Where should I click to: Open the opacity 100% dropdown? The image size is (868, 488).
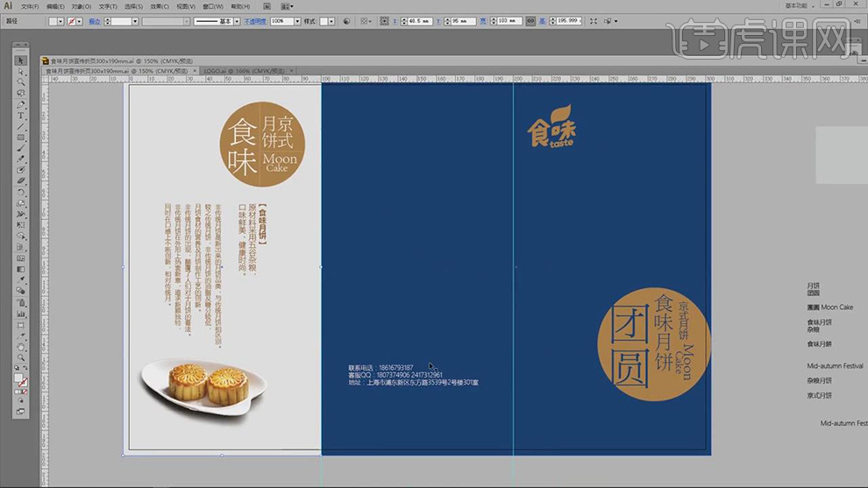point(297,21)
